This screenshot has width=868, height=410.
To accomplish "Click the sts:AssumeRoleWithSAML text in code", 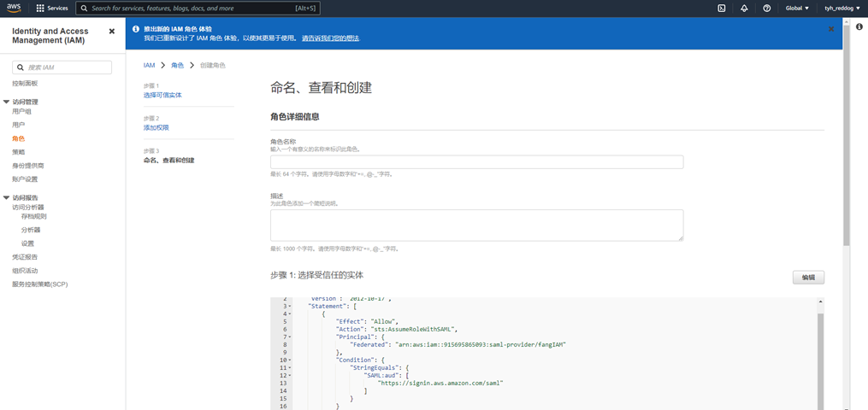I will coord(414,329).
